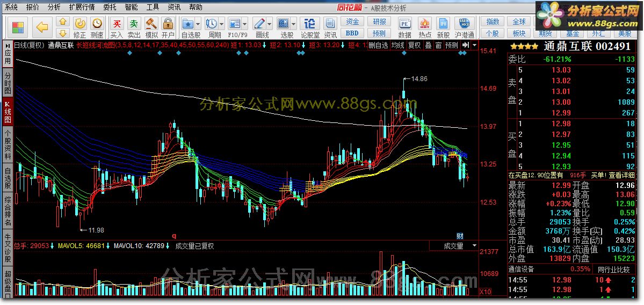Image resolution: width=644 pixels, height=305 pixels.
Task: Click 查看详细 view details link
Action: point(622,175)
